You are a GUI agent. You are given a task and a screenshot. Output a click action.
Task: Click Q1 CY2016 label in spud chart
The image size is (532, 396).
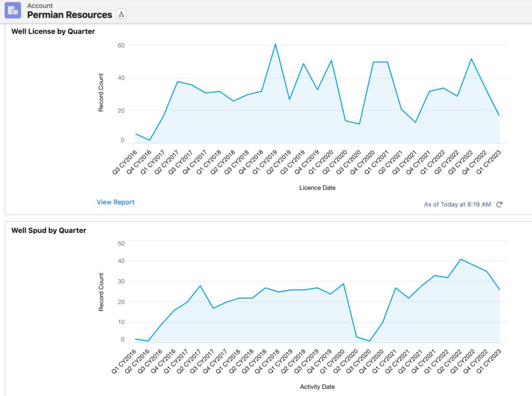(x=124, y=361)
